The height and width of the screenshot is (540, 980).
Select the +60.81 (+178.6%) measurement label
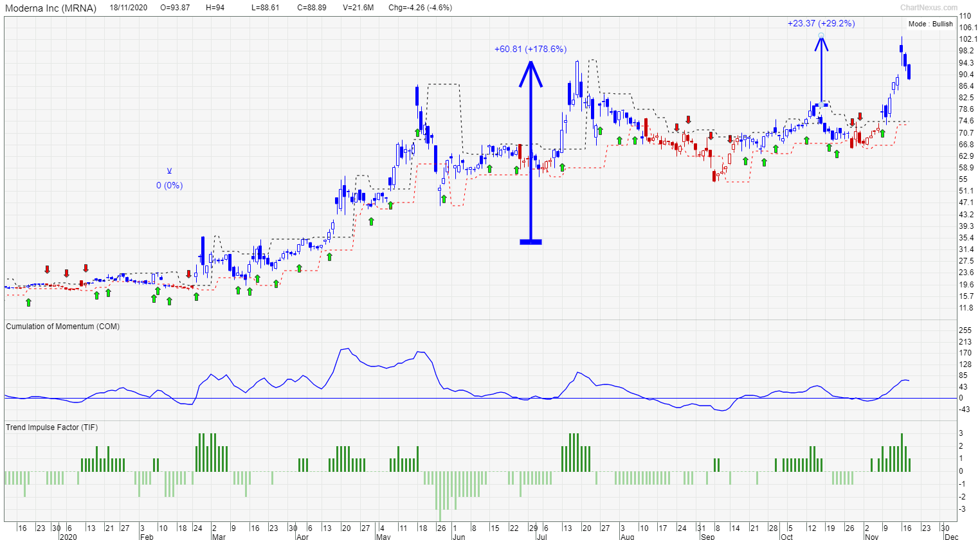point(531,49)
